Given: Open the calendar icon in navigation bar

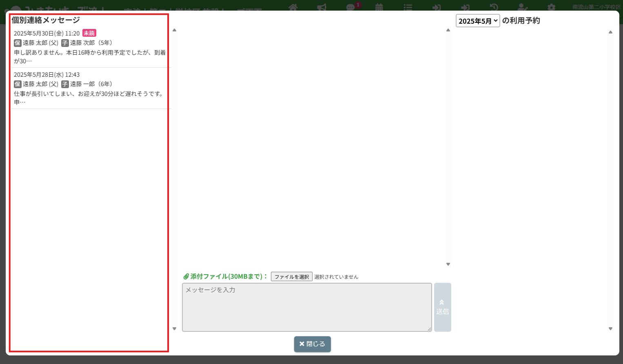Looking at the screenshot, I should tap(379, 7).
